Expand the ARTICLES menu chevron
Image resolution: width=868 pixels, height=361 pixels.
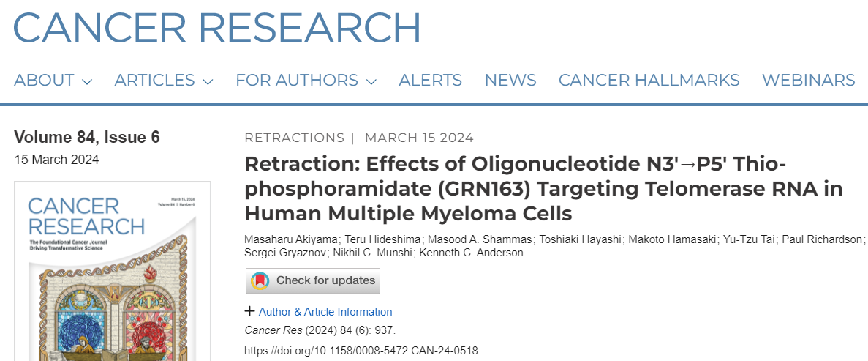point(208,81)
